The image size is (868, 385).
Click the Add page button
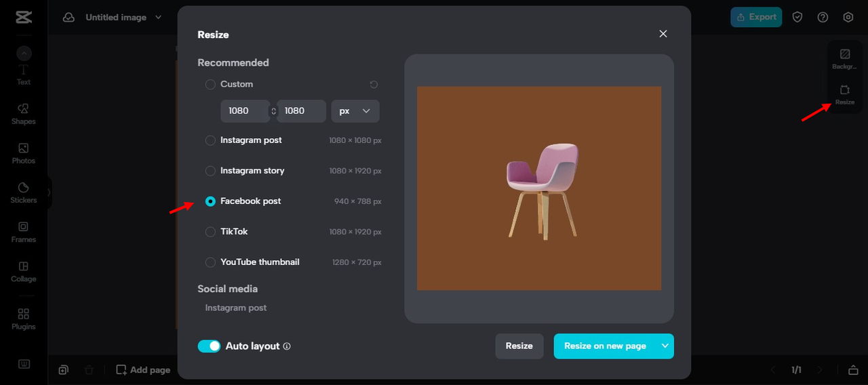coord(143,370)
